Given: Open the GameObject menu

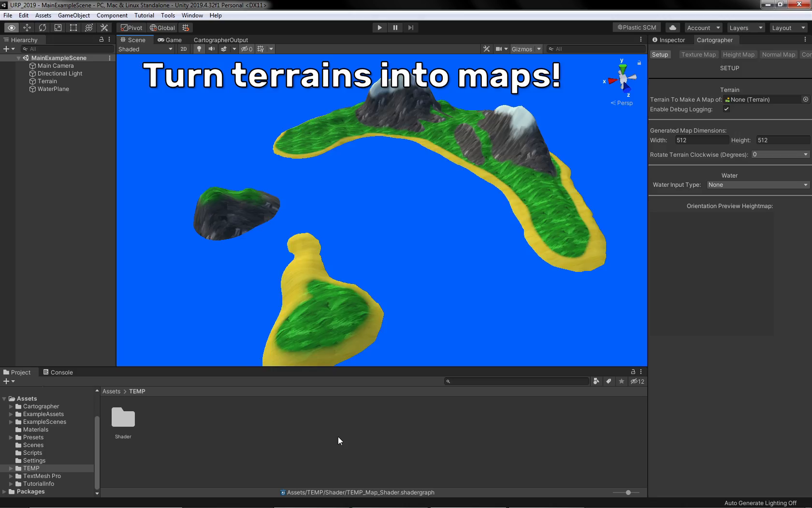Looking at the screenshot, I should click(x=73, y=15).
